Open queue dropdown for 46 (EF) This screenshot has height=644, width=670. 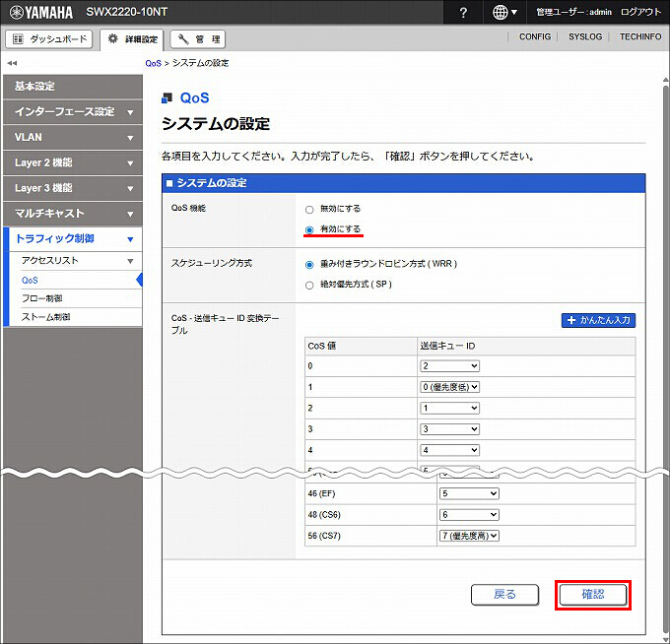(469, 493)
